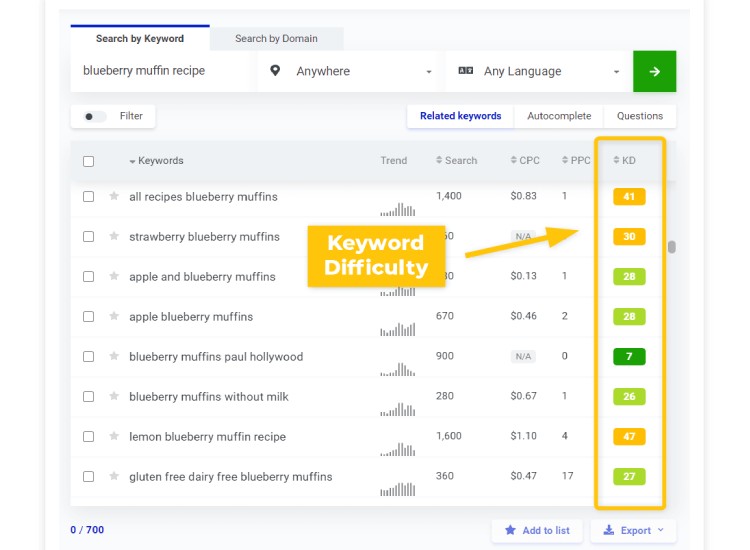This screenshot has height=550, width=750.
Task: Open the Anywhere location dropdown
Action: tap(348, 71)
